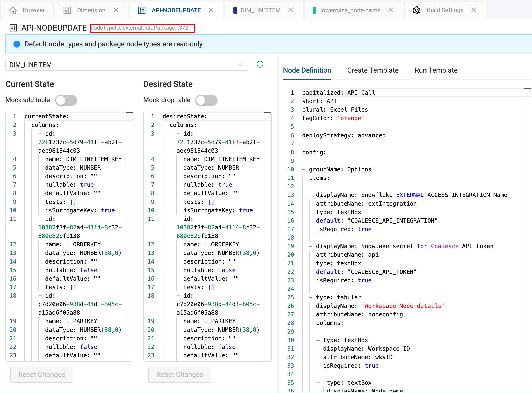Collapse the type tabular block
The height and width of the screenshot is (393, 532).
pos(311,297)
